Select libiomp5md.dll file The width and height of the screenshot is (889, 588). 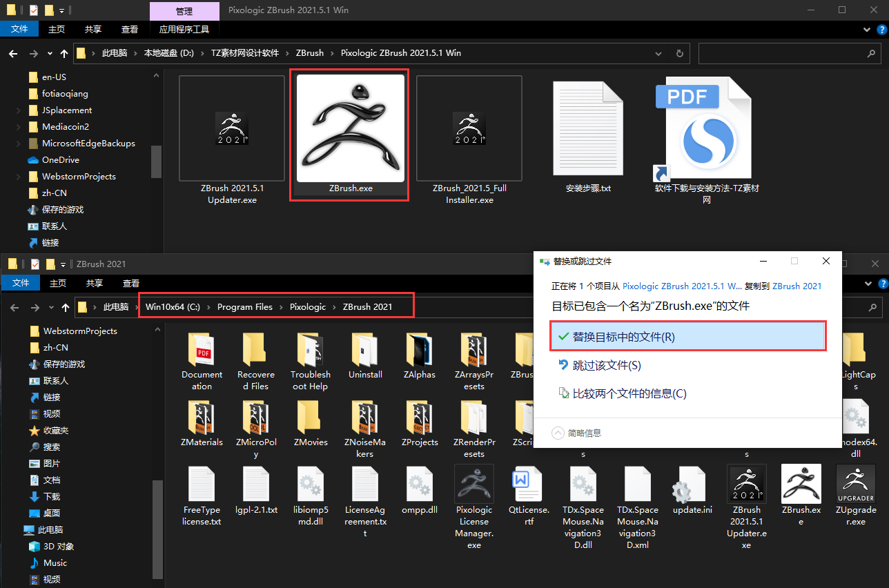(x=311, y=496)
